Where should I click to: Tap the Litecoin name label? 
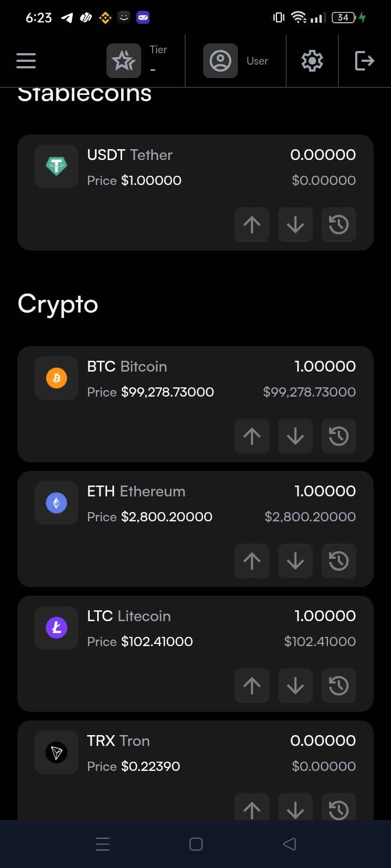point(144,616)
